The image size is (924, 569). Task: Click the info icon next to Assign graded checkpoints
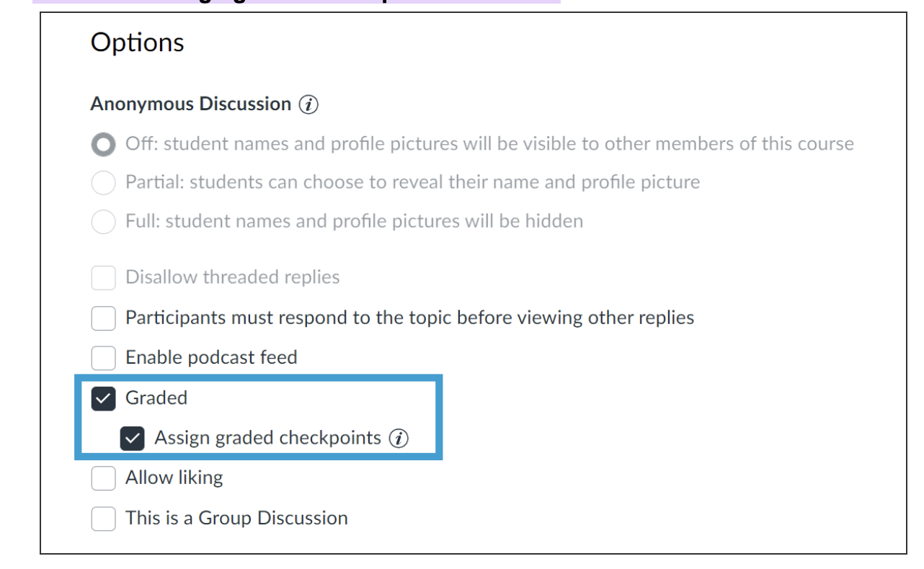tap(399, 438)
